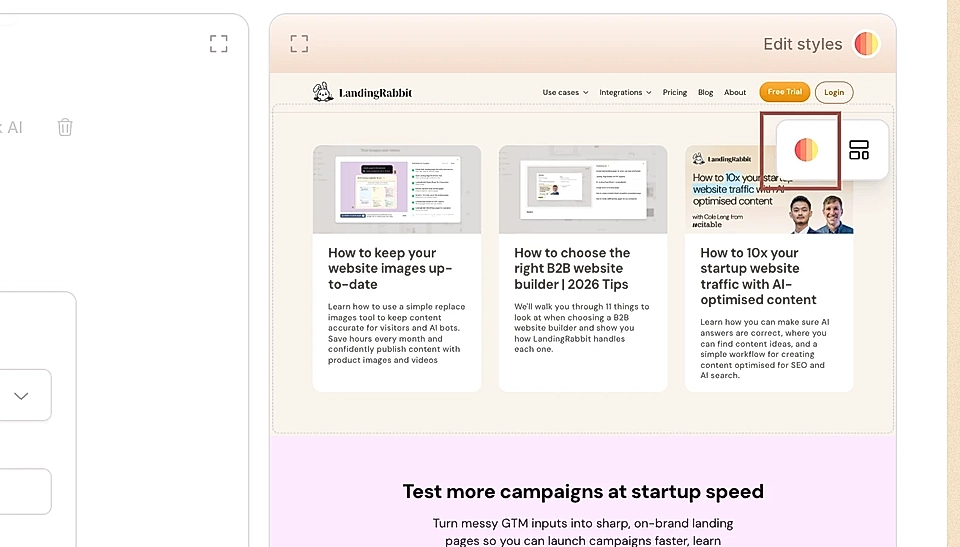Viewport: 960px width, 547px height.
Task: Open the B2B website builder article thumbnail
Action: (x=583, y=189)
